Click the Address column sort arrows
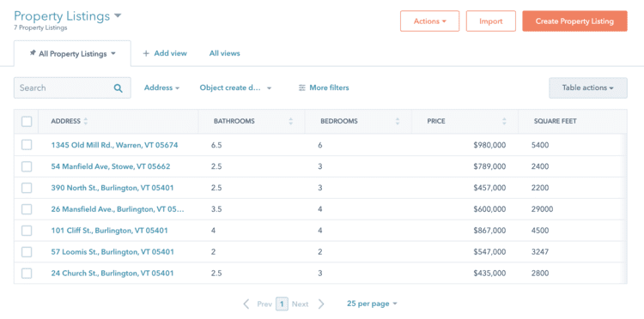 [x=85, y=122]
